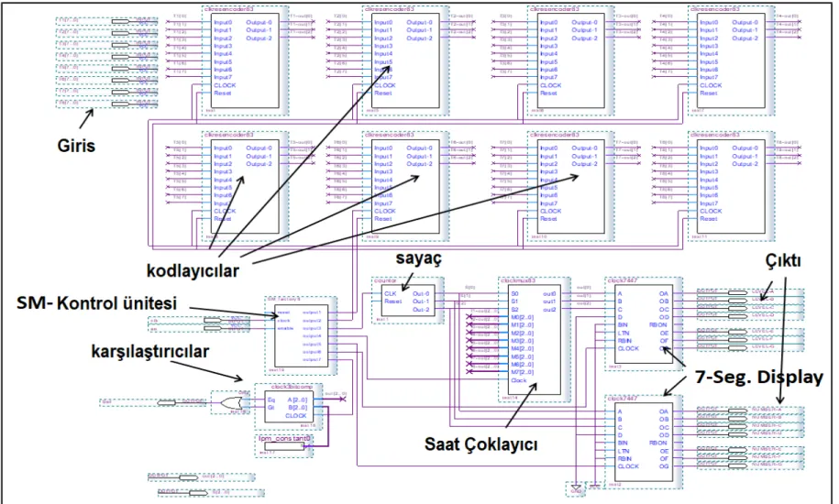Click the Eq port on clock3bitcomp
Screen dimensions: 839x504
click(x=271, y=400)
